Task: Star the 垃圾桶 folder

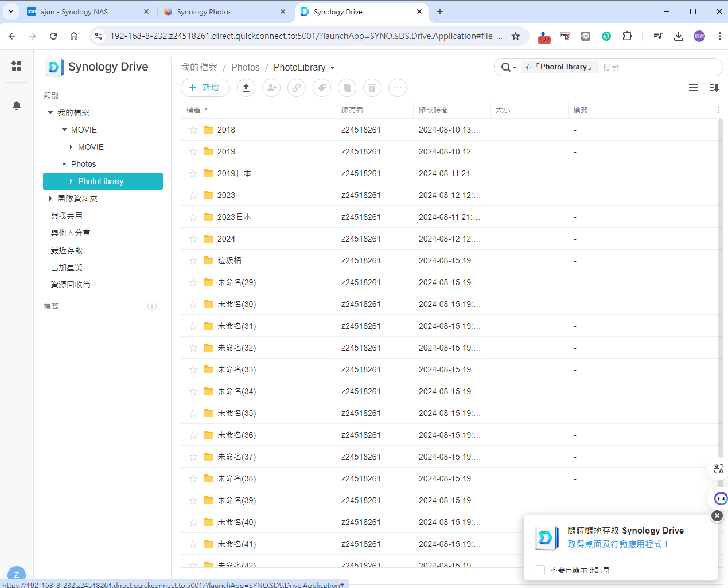Action: click(x=193, y=260)
